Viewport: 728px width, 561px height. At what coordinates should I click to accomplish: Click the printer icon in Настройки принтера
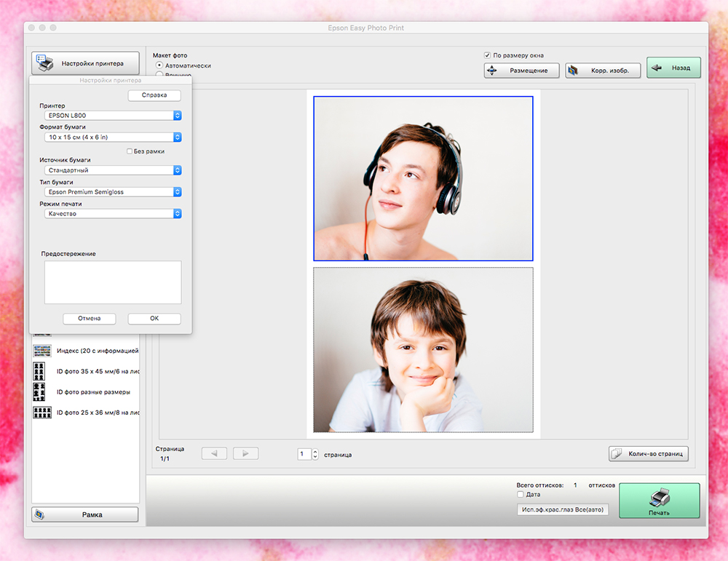44,63
